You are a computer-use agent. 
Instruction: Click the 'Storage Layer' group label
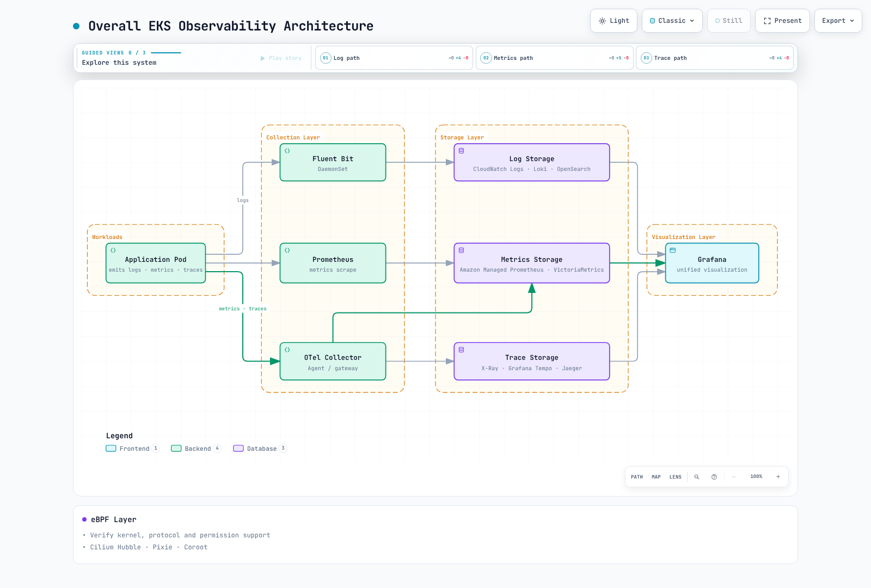[x=462, y=138]
